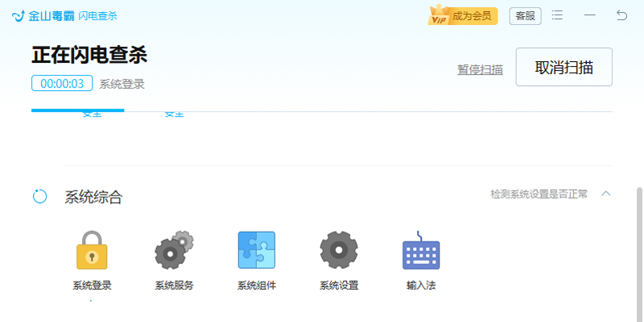Click the scan progress bar
The image size is (644, 322).
click(x=321, y=110)
